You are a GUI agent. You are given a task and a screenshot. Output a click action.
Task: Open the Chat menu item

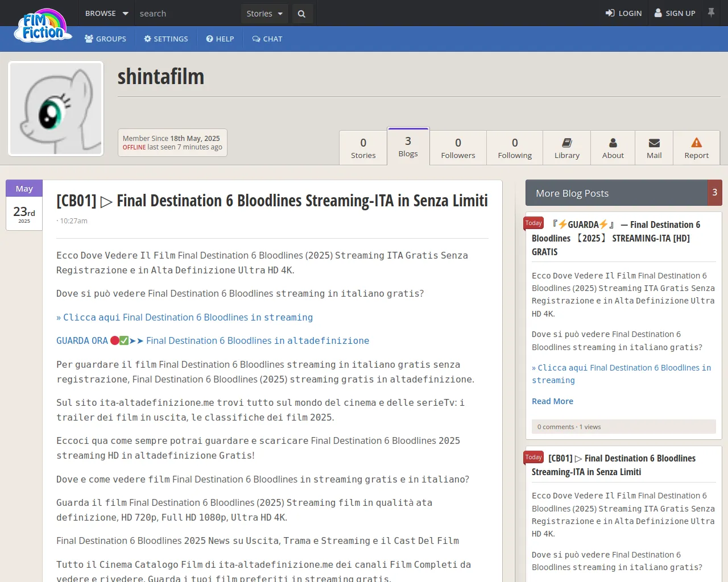click(267, 39)
